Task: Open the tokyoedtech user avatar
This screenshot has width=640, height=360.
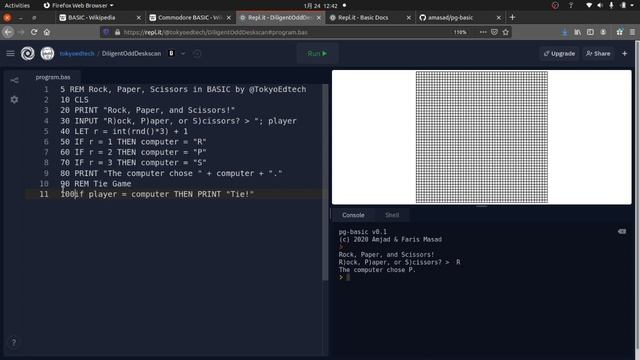Action: tap(47, 53)
